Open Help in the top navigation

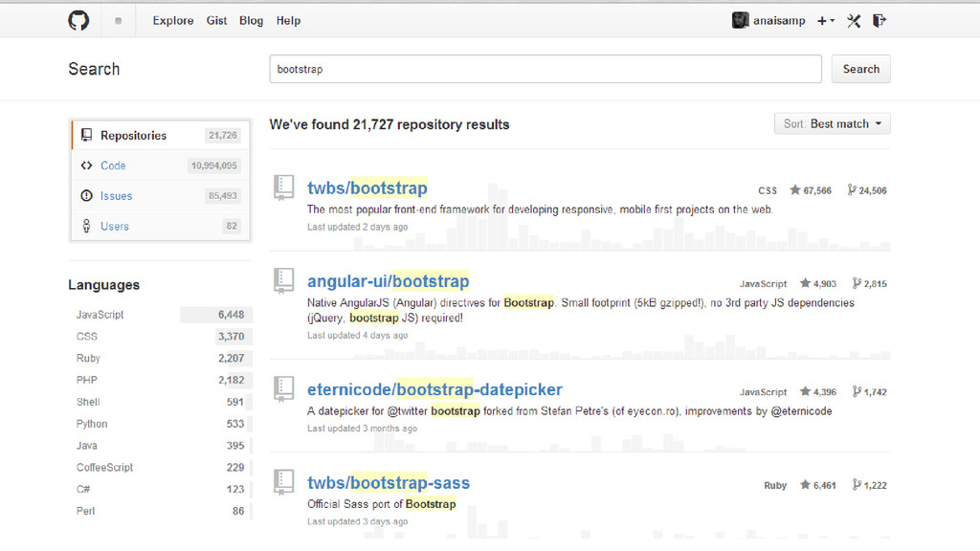[x=288, y=21]
